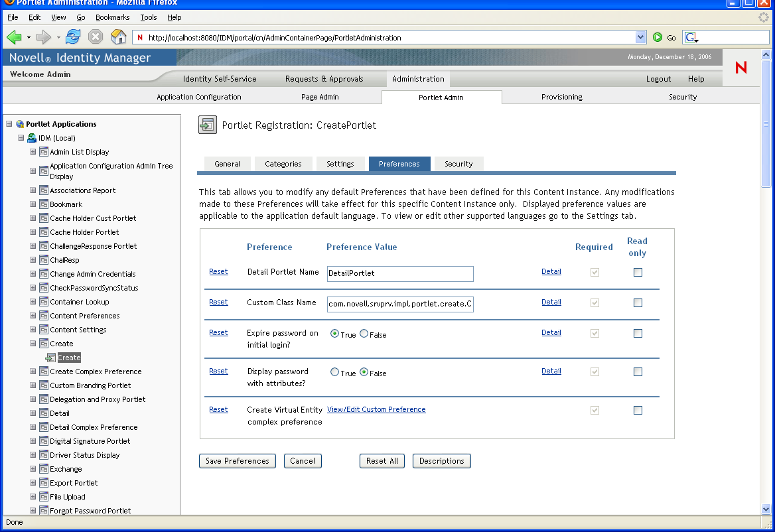Image resolution: width=775 pixels, height=532 pixels.
Task: Click the IDM (Local) server icon
Action: [32, 138]
